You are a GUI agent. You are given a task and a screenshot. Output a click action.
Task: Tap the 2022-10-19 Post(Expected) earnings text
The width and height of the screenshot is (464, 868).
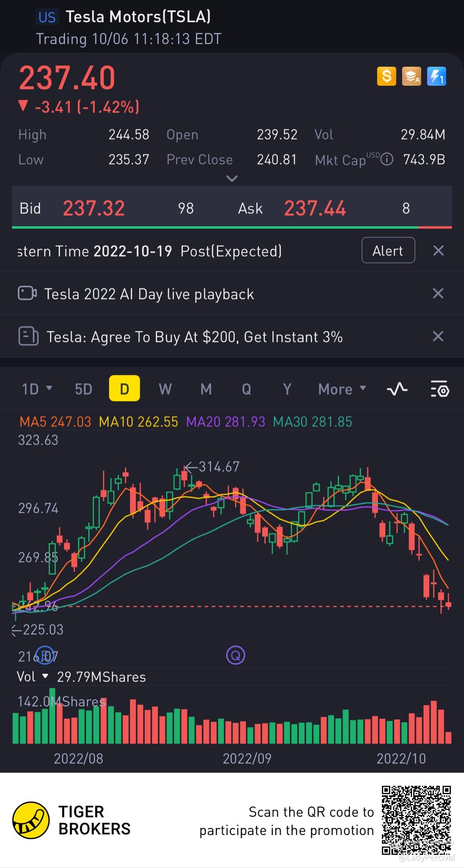[188, 251]
